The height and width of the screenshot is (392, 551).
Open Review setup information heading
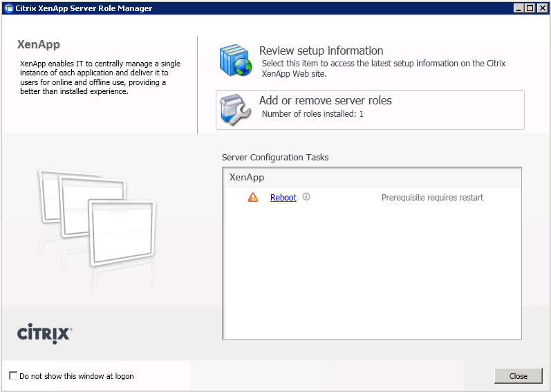click(x=321, y=50)
